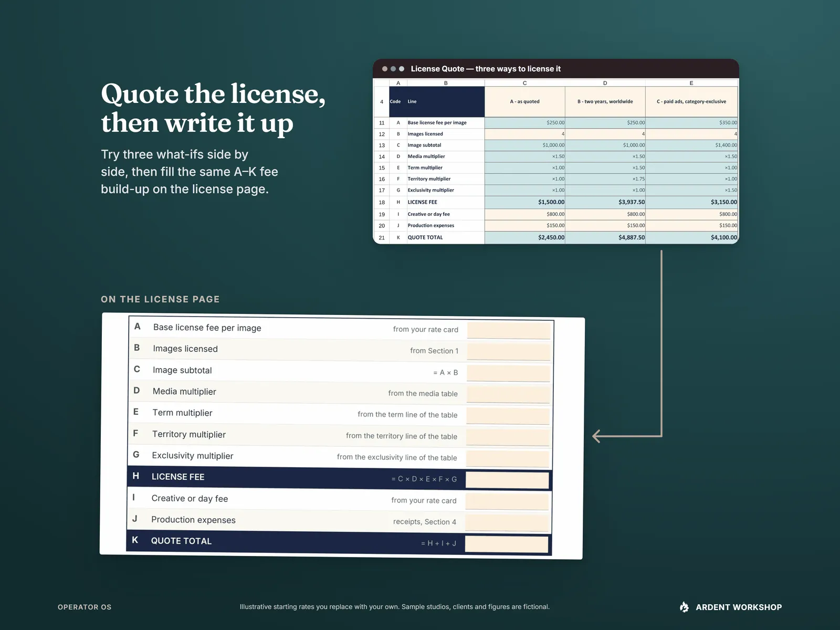The height and width of the screenshot is (630, 840).
Task: Click the $1,500.00 license fee cell
Action: 524,202
